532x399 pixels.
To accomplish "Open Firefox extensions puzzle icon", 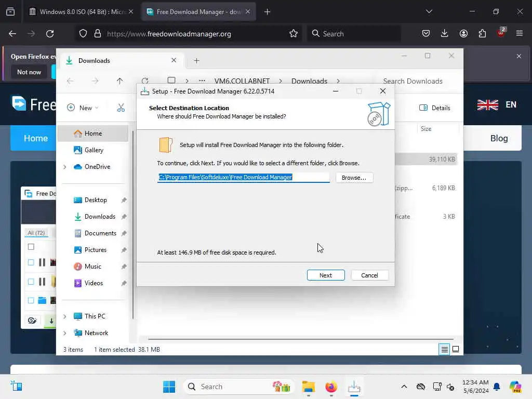I will (482, 34).
